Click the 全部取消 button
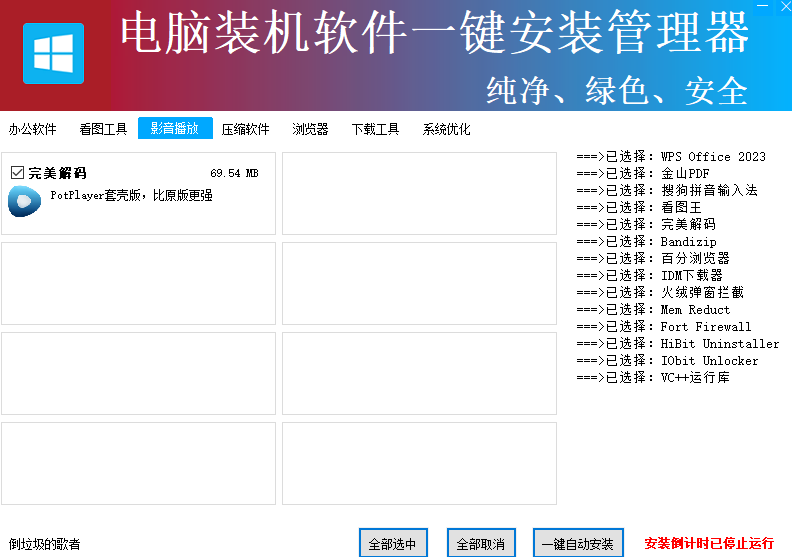This screenshot has height=557, width=792. (481, 544)
